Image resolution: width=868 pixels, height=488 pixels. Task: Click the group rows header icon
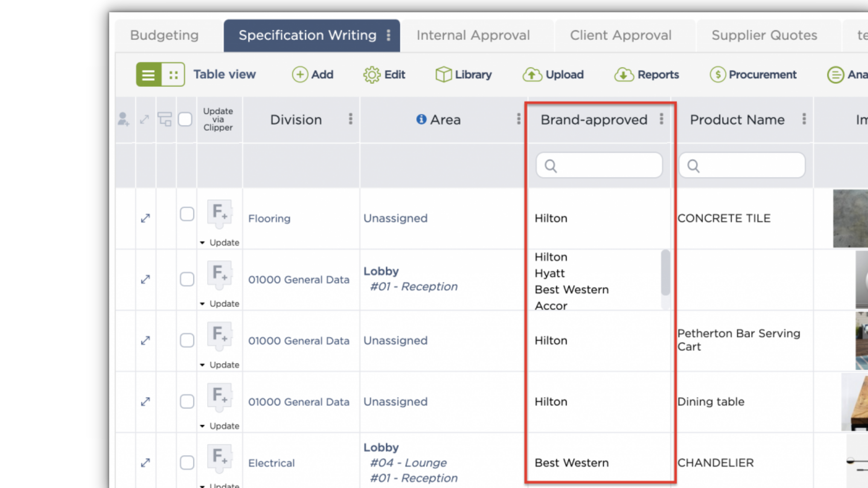pyautogui.click(x=165, y=119)
